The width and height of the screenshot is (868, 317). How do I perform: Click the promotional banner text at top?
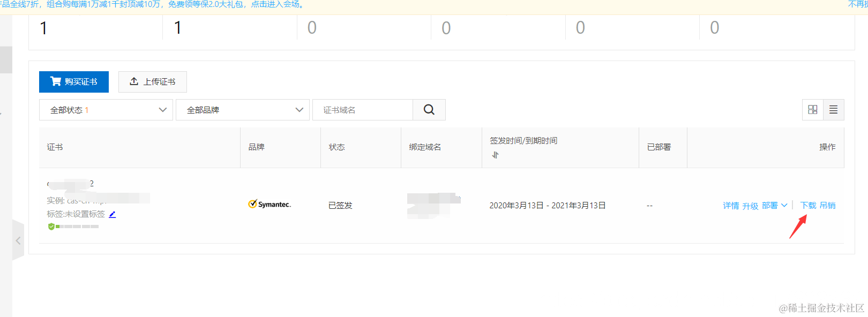click(x=153, y=4)
